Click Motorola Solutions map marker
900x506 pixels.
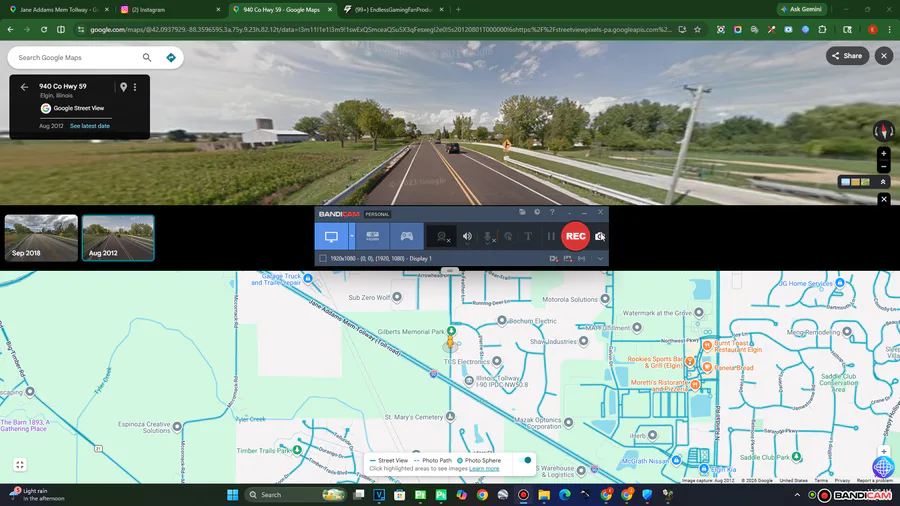(x=605, y=299)
